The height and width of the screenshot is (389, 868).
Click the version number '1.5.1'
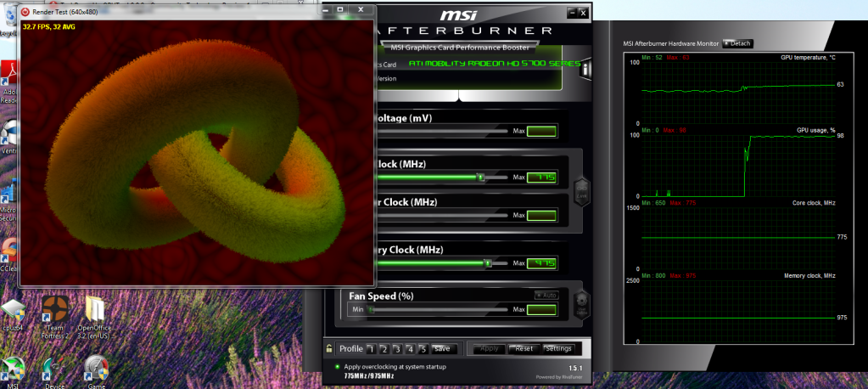[576, 368]
